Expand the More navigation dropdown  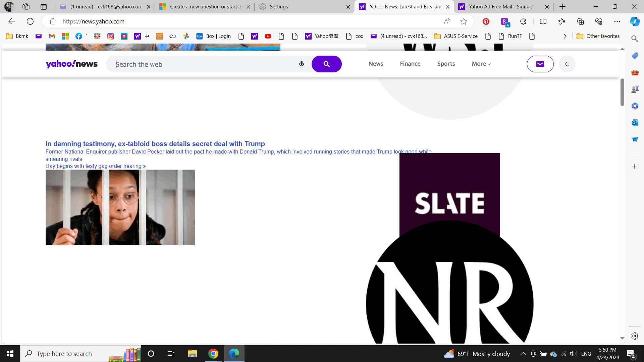click(481, 64)
